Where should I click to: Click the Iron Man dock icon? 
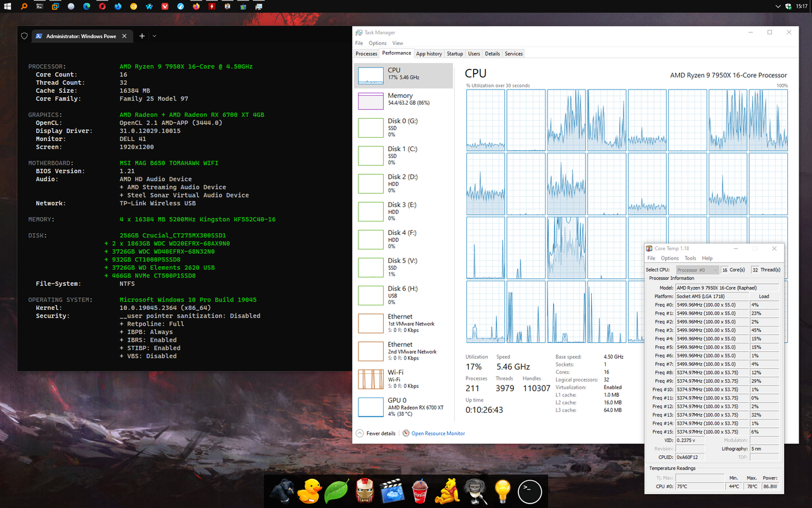[x=364, y=491]
